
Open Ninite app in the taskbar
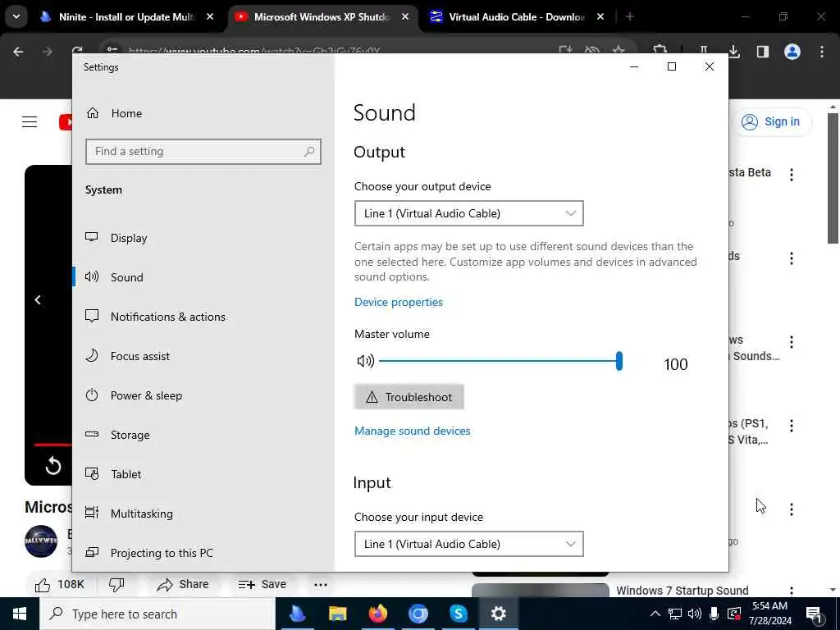tap(297, 614)
